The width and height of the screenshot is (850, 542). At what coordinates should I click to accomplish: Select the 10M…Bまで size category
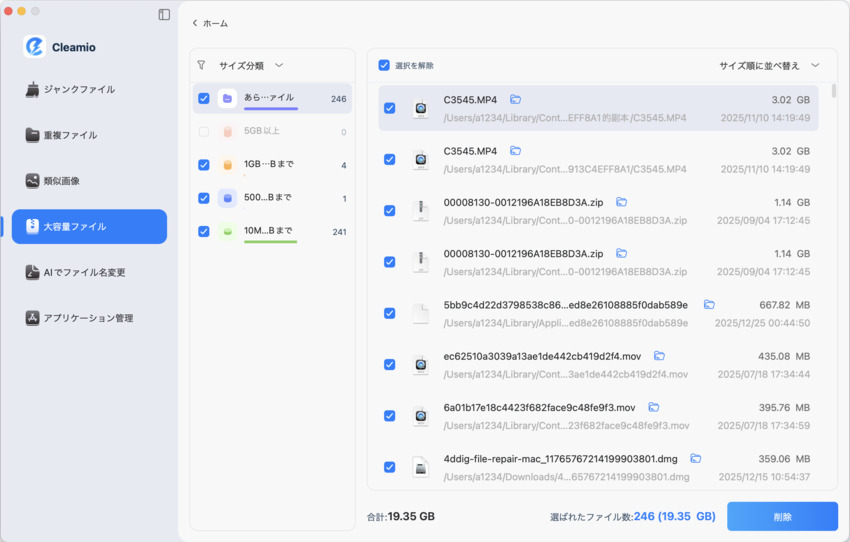pos(270,231)
